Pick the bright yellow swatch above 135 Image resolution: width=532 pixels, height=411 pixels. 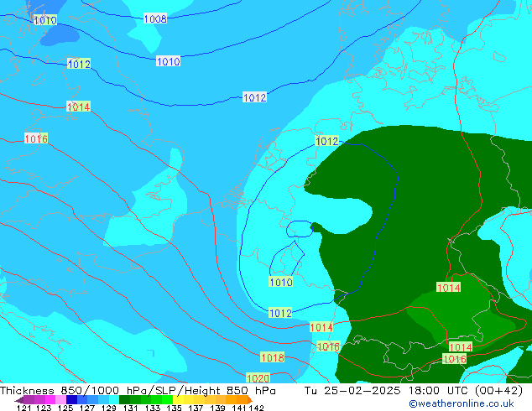[178, 400]
